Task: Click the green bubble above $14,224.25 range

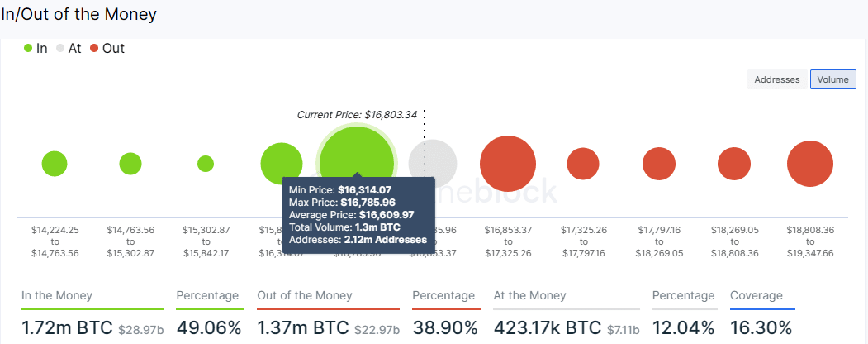Action: point(55,164)
